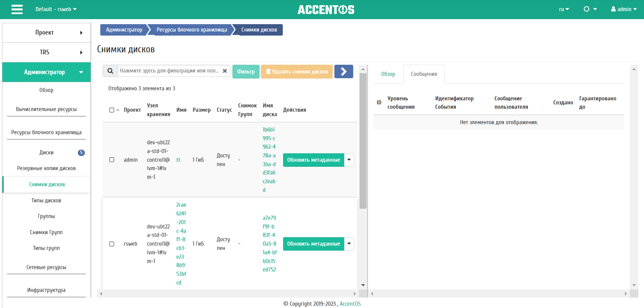Click the blue arrow panel toggle button
The width and height of the screenshot is (644, 308).
[343, 71]
